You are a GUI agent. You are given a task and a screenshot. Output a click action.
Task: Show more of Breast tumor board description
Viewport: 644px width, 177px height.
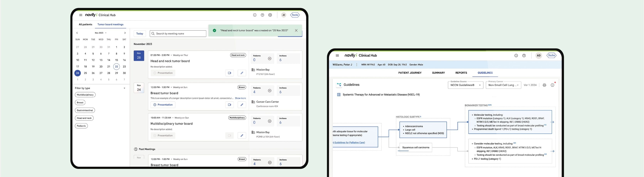pyautogui.click(x=240, y=98)
